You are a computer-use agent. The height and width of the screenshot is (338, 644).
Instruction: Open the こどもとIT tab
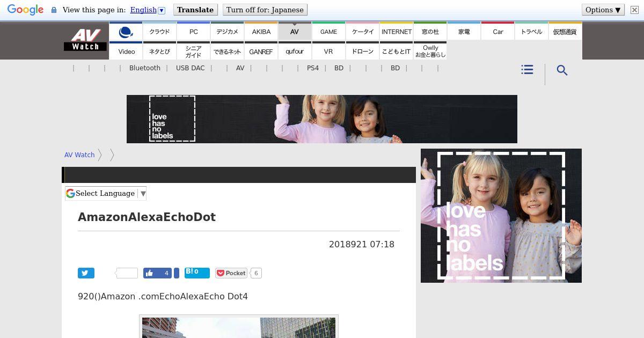point(397,51)
